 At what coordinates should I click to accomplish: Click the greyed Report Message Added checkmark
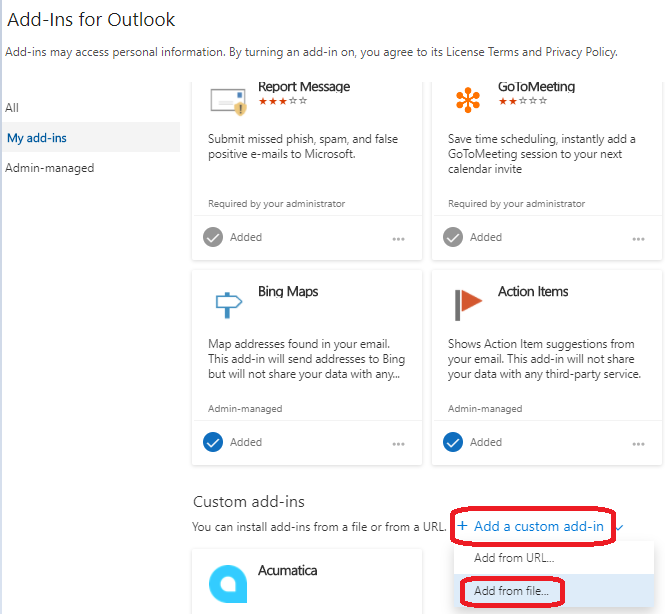tap(213, 237)
